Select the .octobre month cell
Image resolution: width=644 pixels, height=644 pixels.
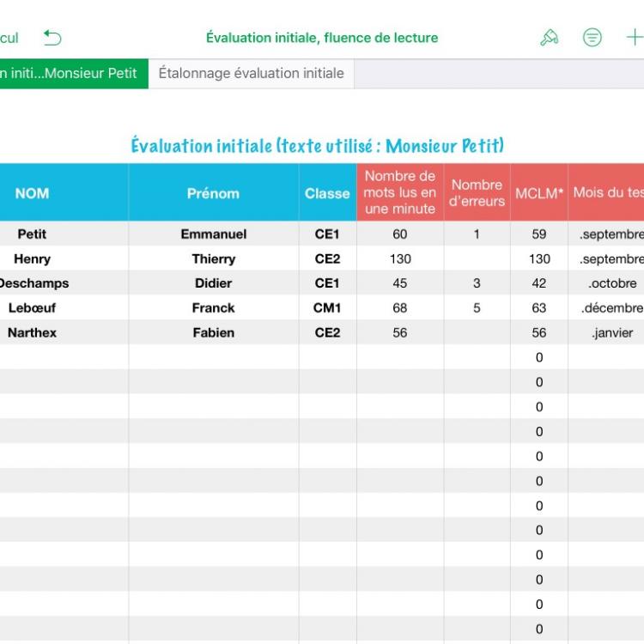pos(606,283)
